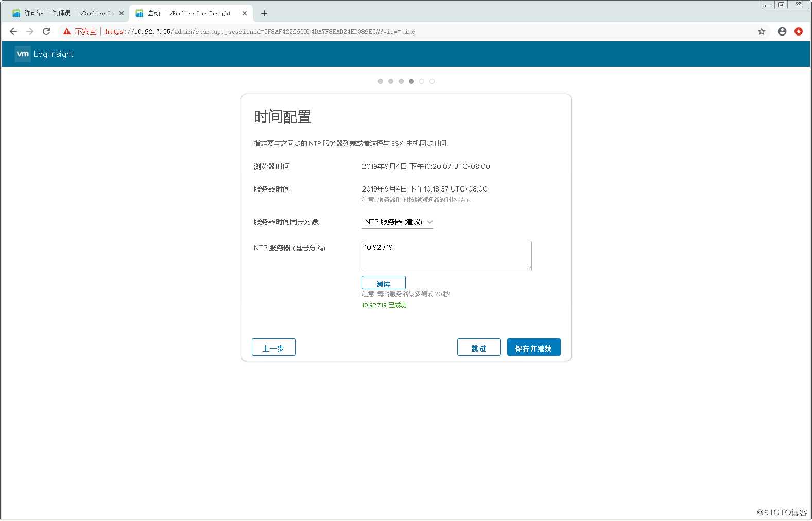The height and width of the screenshot is (521, 812).
Task: Minimize the browser window
Action: tap(768, 5)
